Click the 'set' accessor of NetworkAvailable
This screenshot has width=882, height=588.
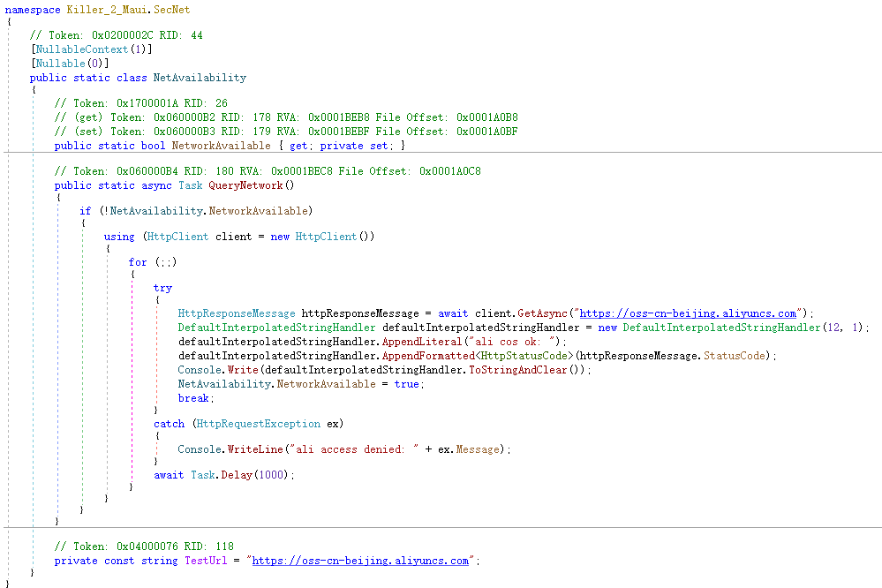point(379,146)
